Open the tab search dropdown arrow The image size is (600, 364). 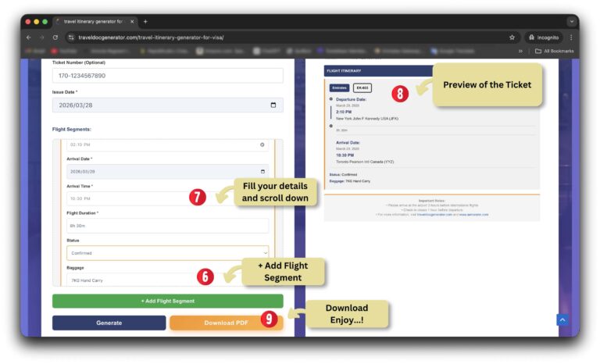(572, 21)
